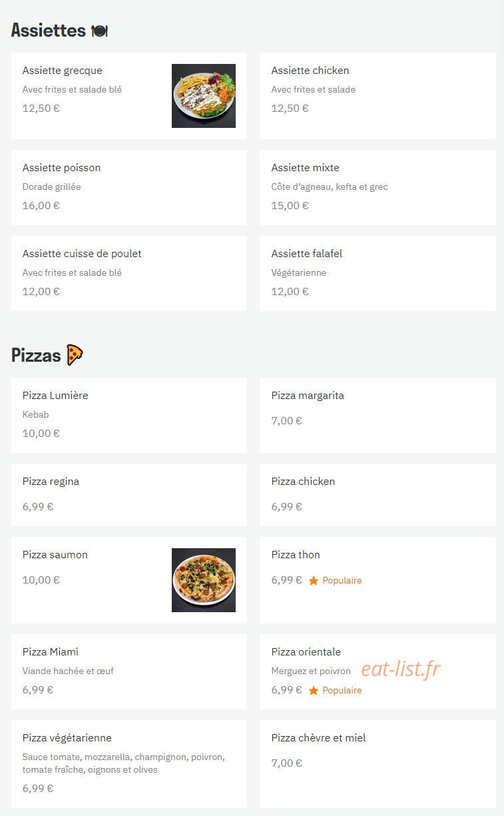Select Pizza Miami with viande hachée
504x816 pixels.
129,671
